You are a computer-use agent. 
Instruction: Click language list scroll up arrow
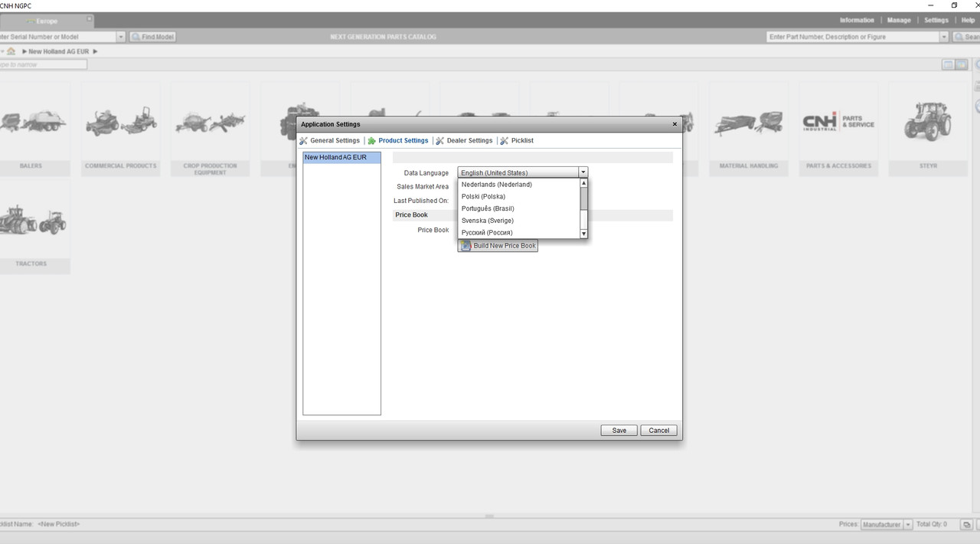pos(583,183)
